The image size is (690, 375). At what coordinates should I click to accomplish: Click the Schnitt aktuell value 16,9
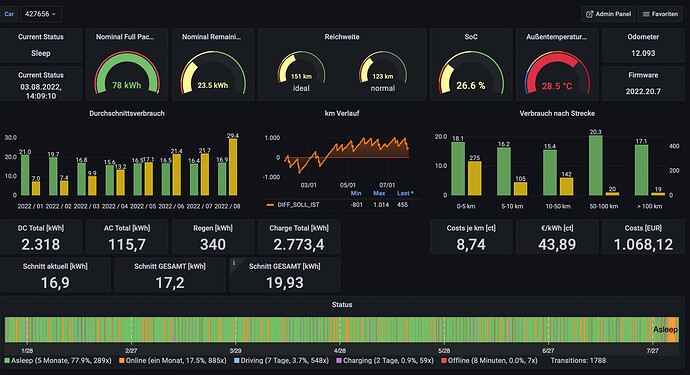[55, 283]
